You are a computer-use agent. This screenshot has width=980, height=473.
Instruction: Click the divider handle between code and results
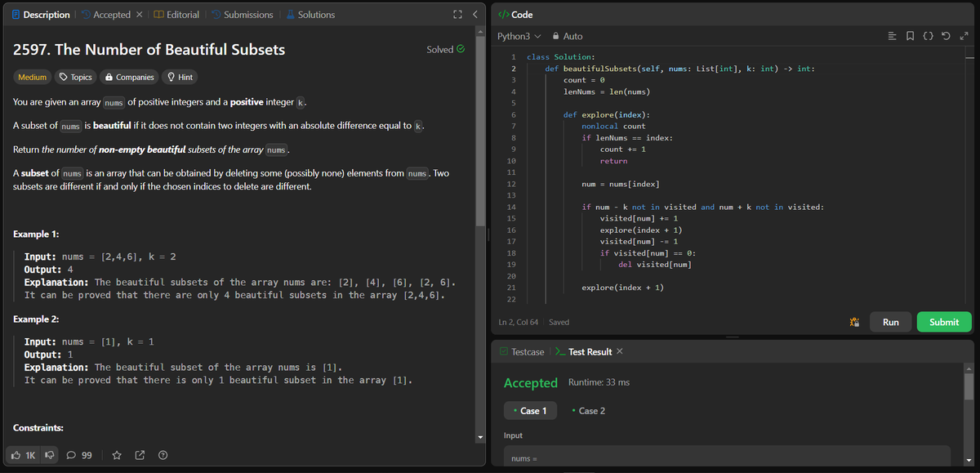pos(732,337)
